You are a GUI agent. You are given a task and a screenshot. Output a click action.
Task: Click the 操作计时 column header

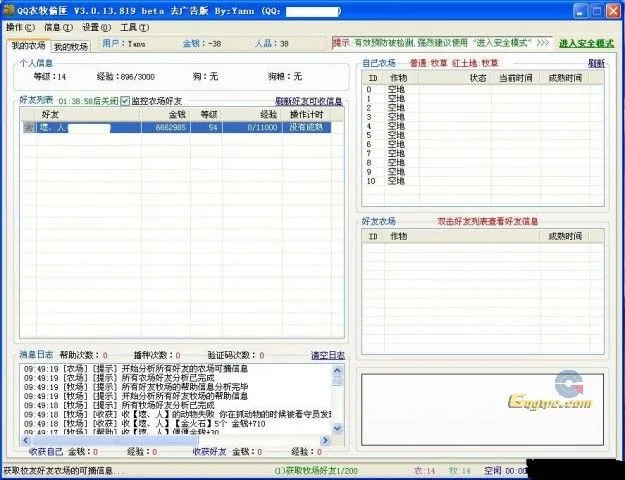click(x=307, y=115)
